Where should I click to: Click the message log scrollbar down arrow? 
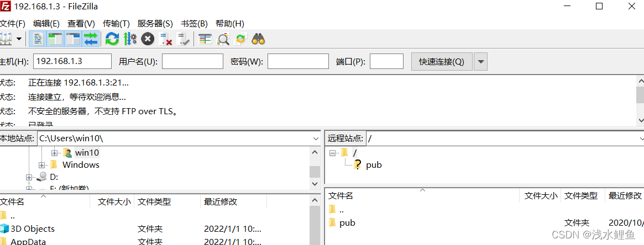pyautogui.click(x=640, y=120)
